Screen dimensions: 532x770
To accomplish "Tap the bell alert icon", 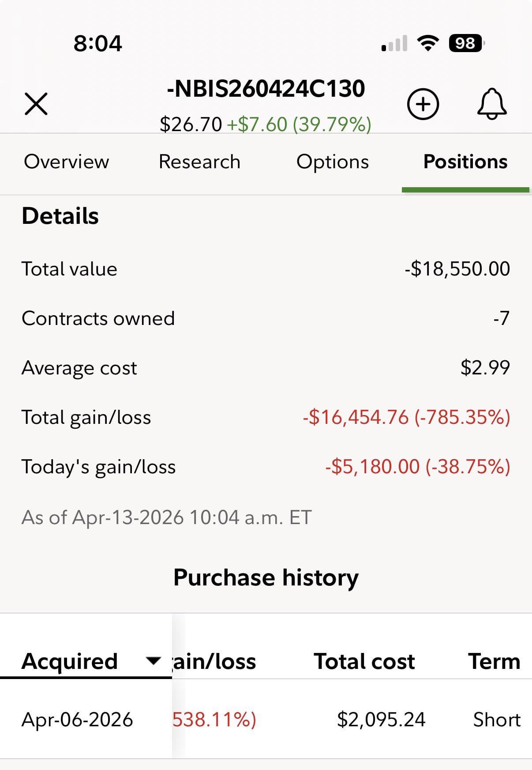I will (491, 104).
